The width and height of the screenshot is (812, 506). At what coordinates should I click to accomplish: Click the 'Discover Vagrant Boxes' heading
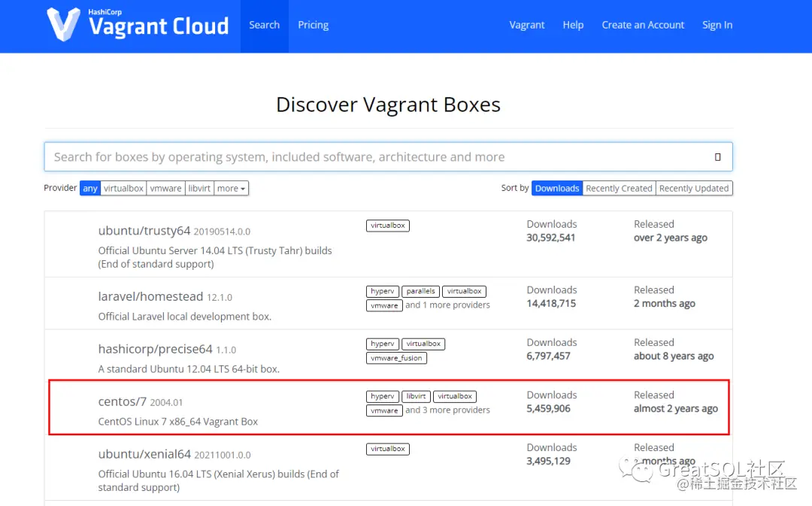[x=389, y=105]
